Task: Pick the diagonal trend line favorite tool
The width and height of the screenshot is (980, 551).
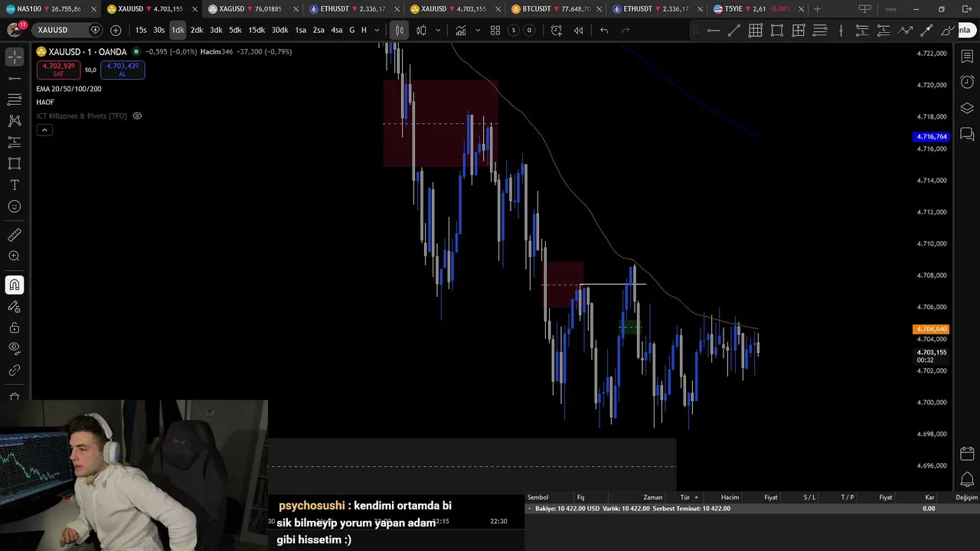Action: (734, 31)
